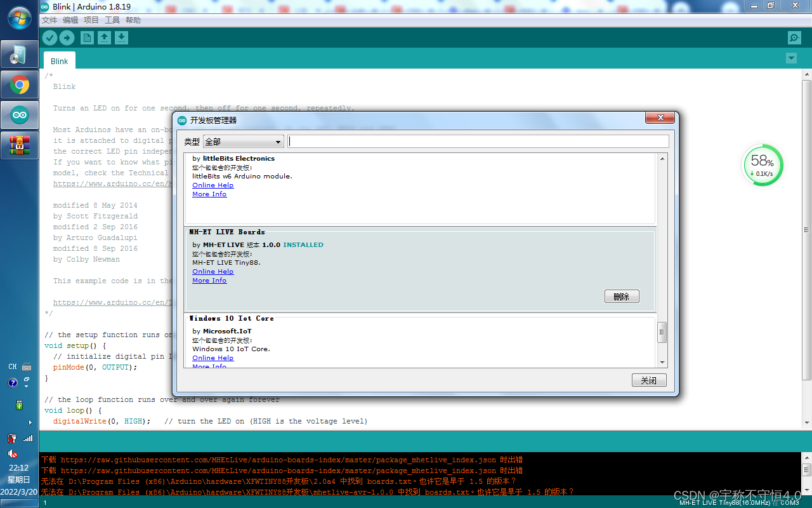Image resolution: width=812 pixels, height=508 pixels.
Task: Click the Show Desktop bar below the date
Action: 19,504
